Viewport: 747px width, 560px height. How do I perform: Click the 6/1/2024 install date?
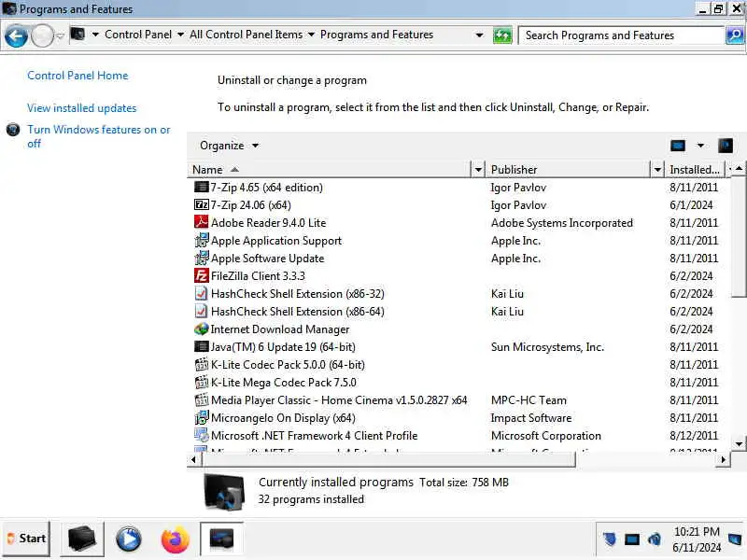[691, 205]
